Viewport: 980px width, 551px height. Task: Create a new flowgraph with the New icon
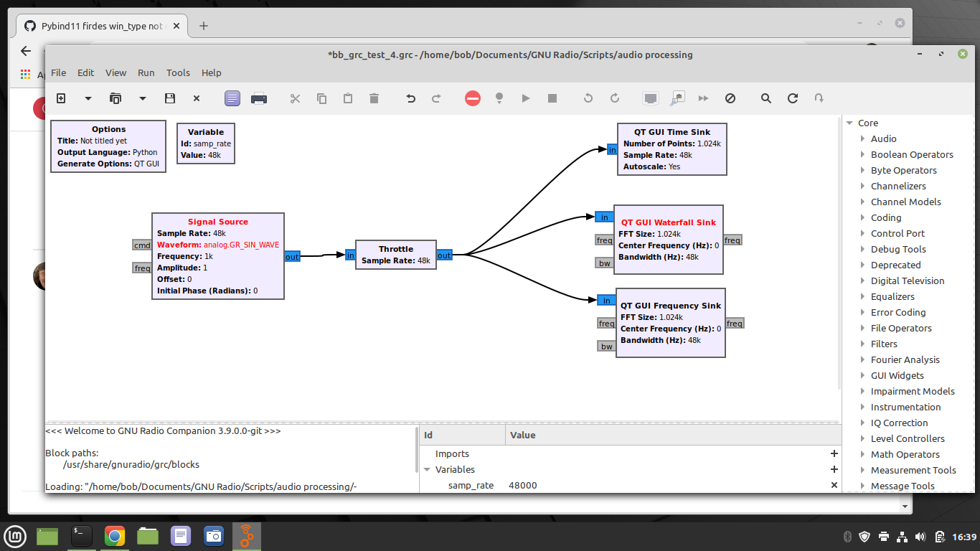(x=61, y=98)
